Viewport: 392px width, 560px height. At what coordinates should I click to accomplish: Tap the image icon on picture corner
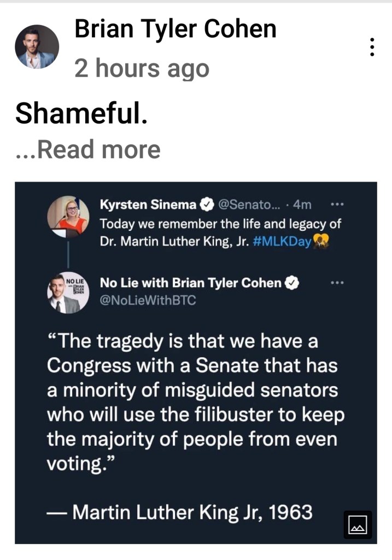358,525
